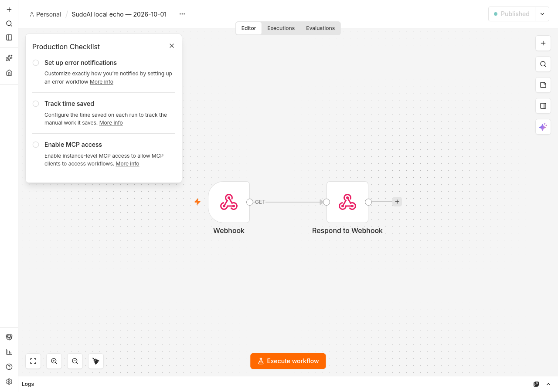Open the templates box icon in sidebar

[x=9, y=337]
